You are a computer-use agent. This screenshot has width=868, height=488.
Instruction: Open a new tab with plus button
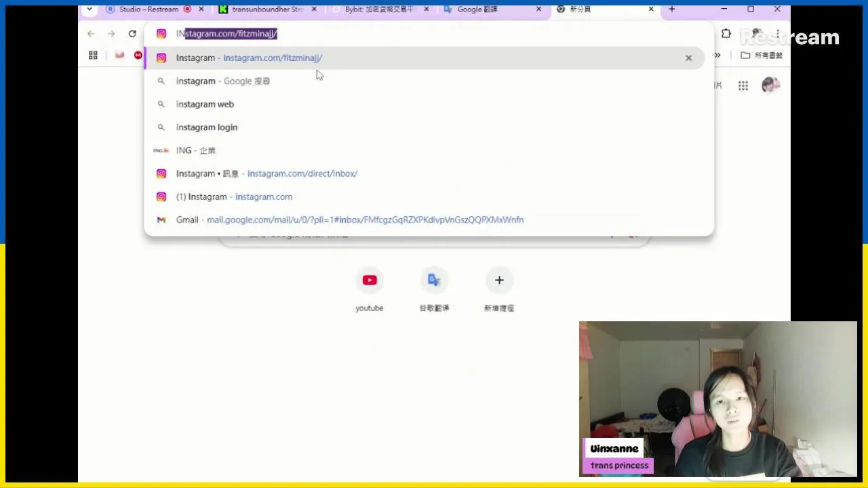point(672,9)
